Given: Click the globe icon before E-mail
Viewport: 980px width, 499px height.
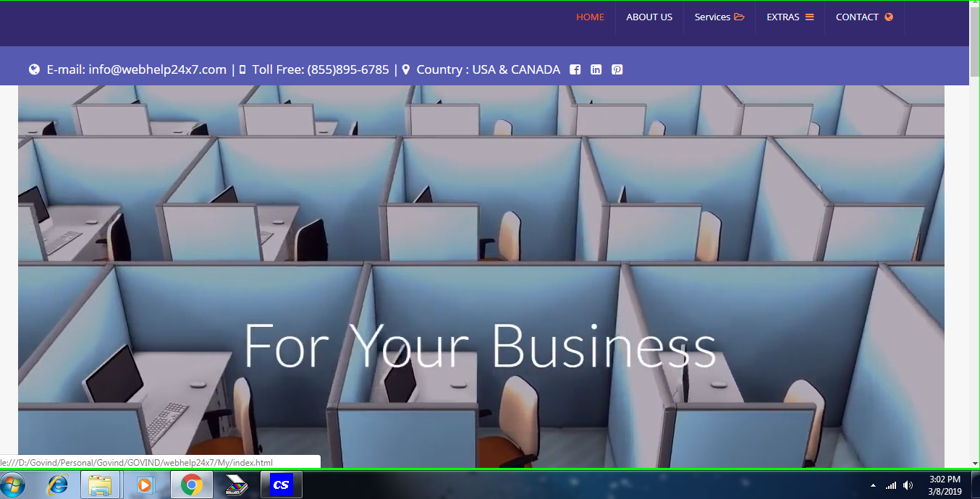Looking at the screenshot, I should (x=34, y=69).
